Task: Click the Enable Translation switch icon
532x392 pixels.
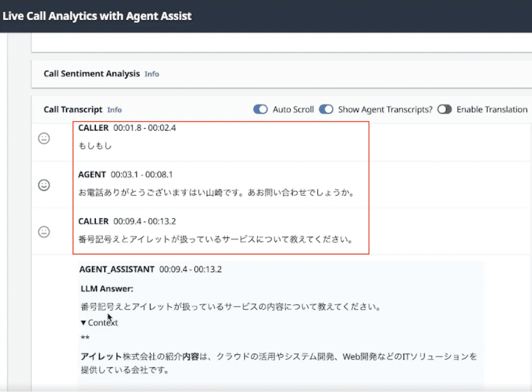Action: (x=444, y=109)
